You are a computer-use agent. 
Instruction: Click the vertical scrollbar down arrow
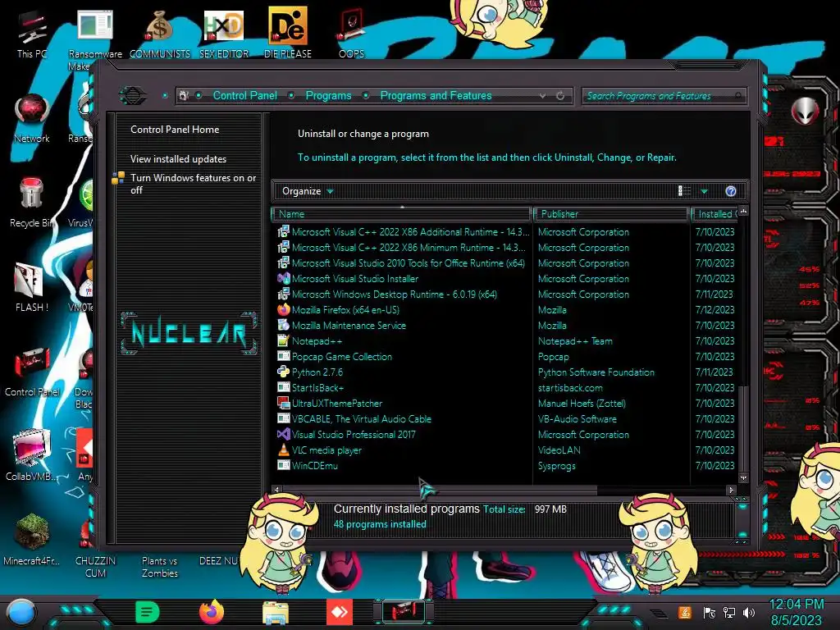(x=743, y=477)
